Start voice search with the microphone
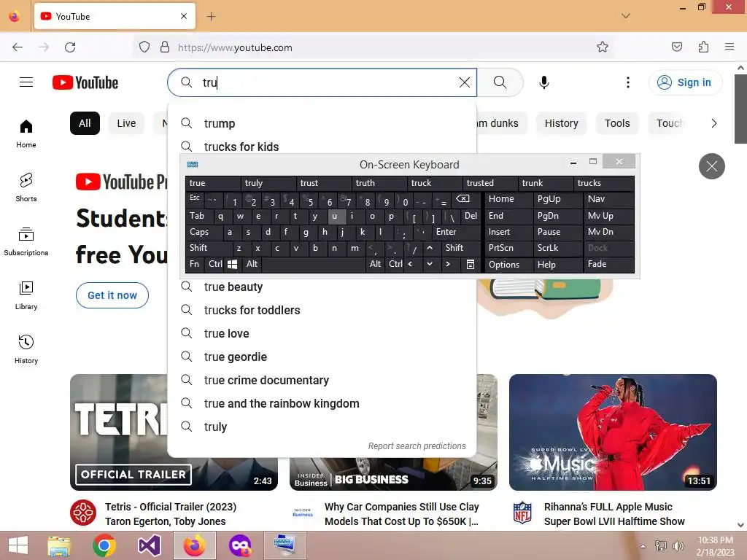Screen dimensions: 747x560 pos(544,82)
